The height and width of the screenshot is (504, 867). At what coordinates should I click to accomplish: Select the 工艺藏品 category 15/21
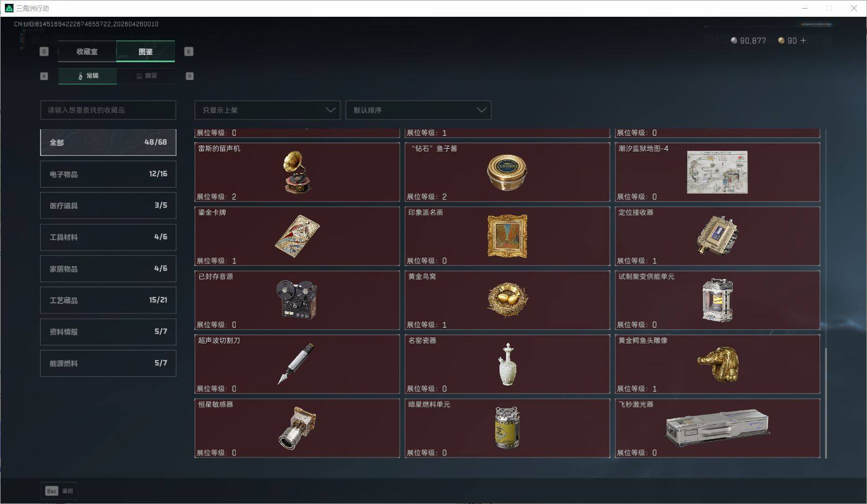(x=108, y=300)
